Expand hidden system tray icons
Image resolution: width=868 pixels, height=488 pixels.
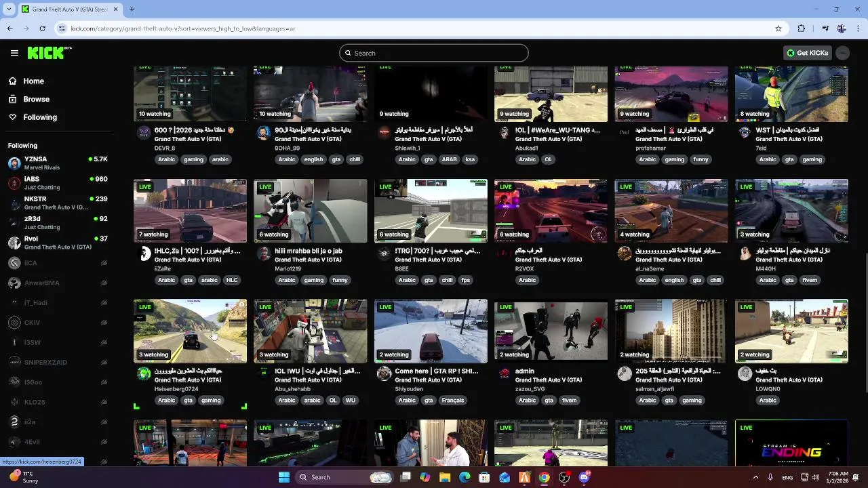point(755,477)
